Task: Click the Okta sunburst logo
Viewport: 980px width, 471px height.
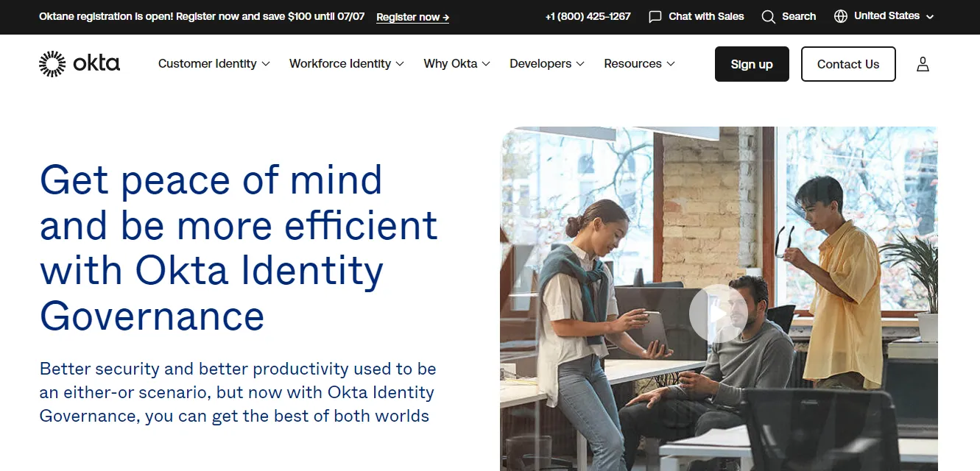Action: click(52, 64)
